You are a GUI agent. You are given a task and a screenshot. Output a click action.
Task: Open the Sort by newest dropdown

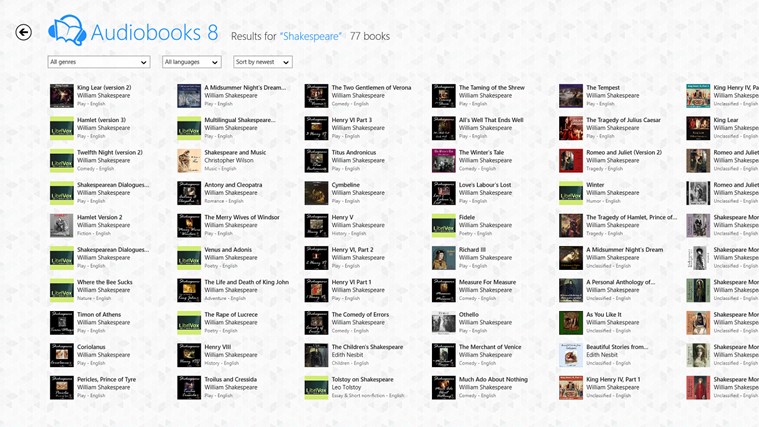262,62
